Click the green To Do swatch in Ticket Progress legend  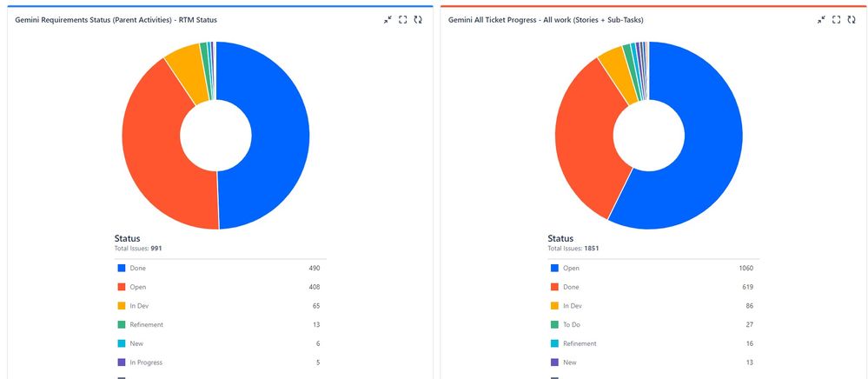tap(554, 325)
